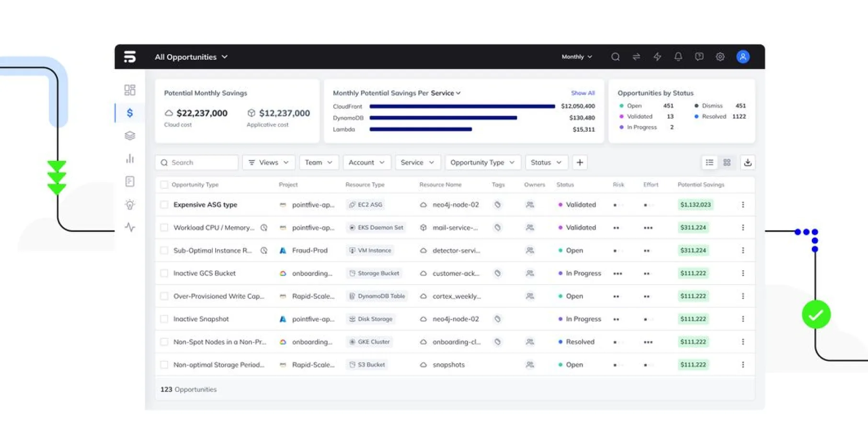This screenshot has height=437, width=868.
Task: Open the lightbulb insights sidebar icon
Action: [130, 205]
